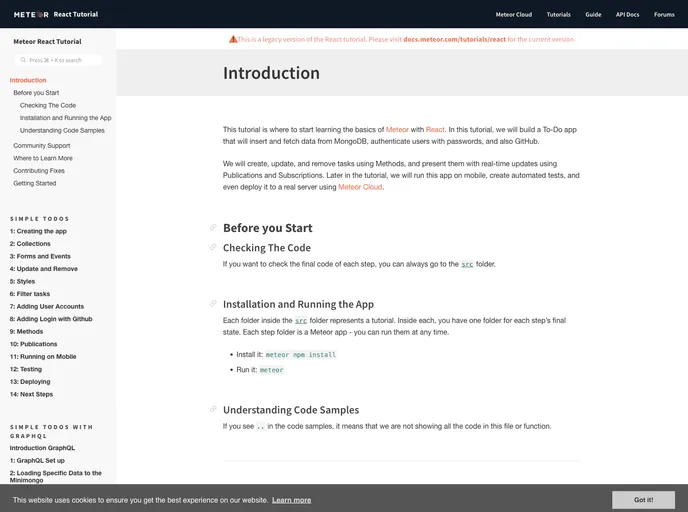This screenshot has height=512, width=688.
Task: Go to Installation and Running the App sidebar entry
Action: 65,118
